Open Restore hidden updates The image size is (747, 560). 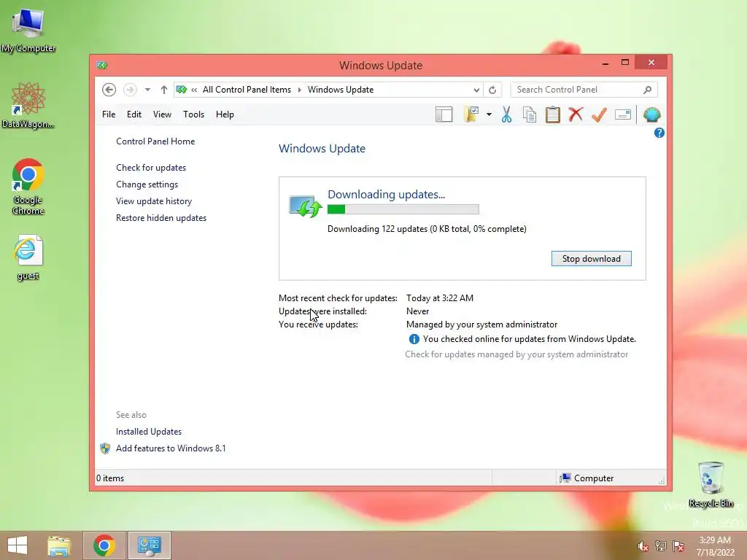pos(161,217)
